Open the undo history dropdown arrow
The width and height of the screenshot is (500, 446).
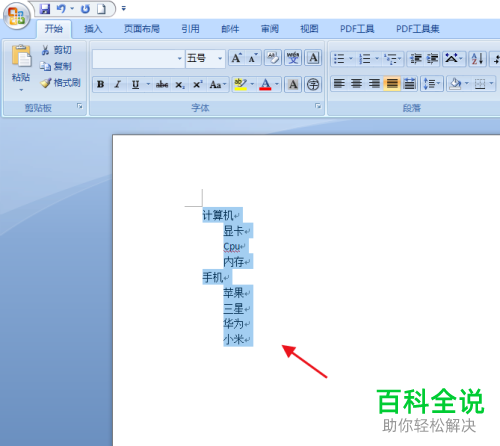coord(72,9)
